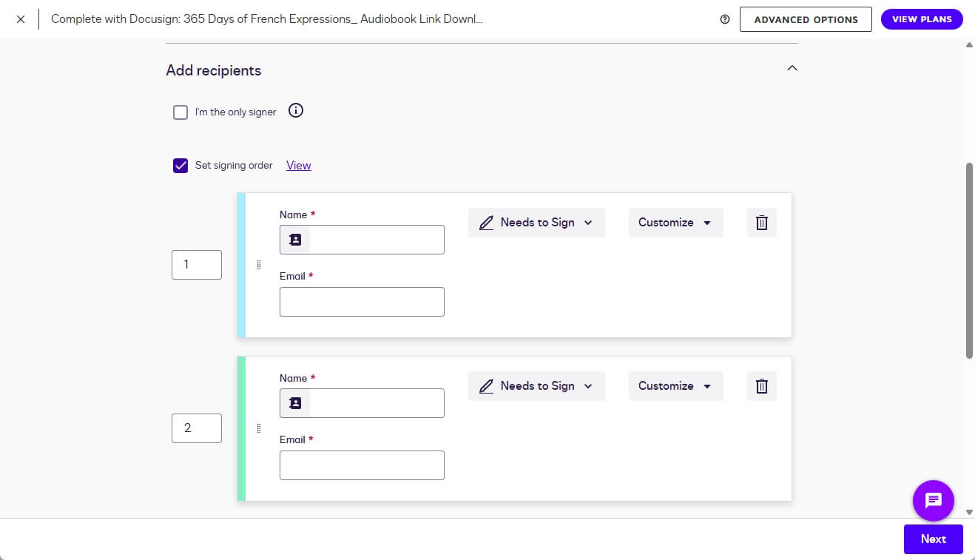The height and width of the screenshot is (560, 975).
Task: Click the Advanced Options button
Action: [806, 19]
